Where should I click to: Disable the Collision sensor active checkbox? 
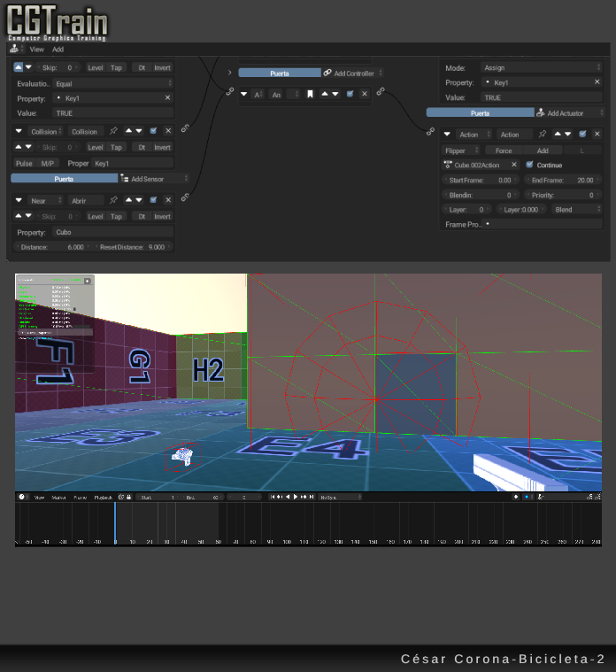pyautogui.click(x=153, y=131)
